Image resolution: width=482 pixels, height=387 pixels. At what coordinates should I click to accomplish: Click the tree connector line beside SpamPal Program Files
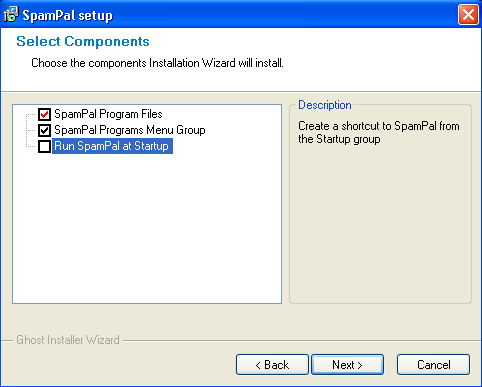coord(31,114)
